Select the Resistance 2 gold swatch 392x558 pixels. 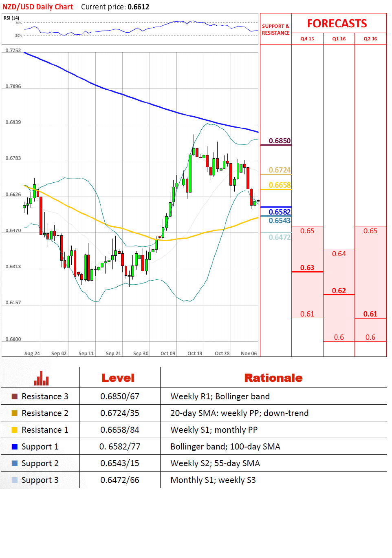[15, 413]
